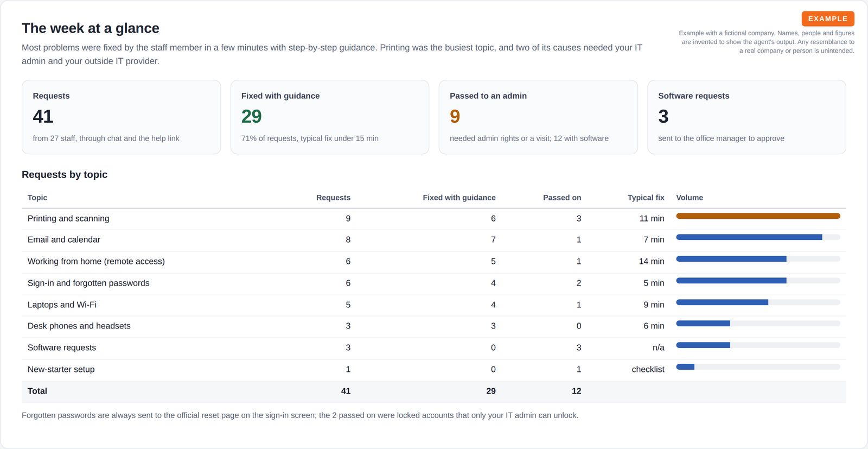Click the forgotten passwords footnote under the table
This screenshot has height=449, width=868.
(x=300, y=415)
